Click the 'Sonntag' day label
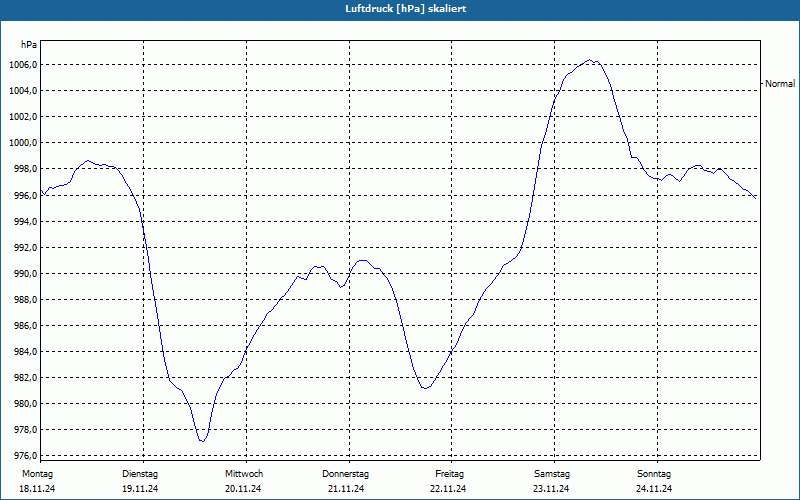 (x=654, y=474)
